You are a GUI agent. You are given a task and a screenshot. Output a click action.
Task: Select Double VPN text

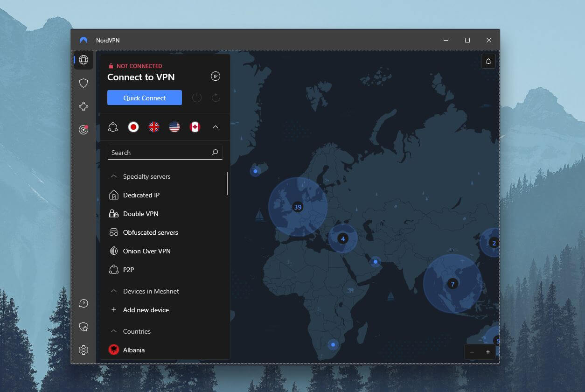tap(141, 214)
